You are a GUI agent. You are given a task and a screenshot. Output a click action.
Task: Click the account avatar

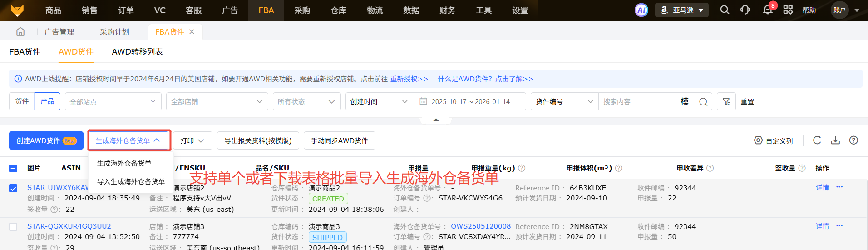pos(839,10)
